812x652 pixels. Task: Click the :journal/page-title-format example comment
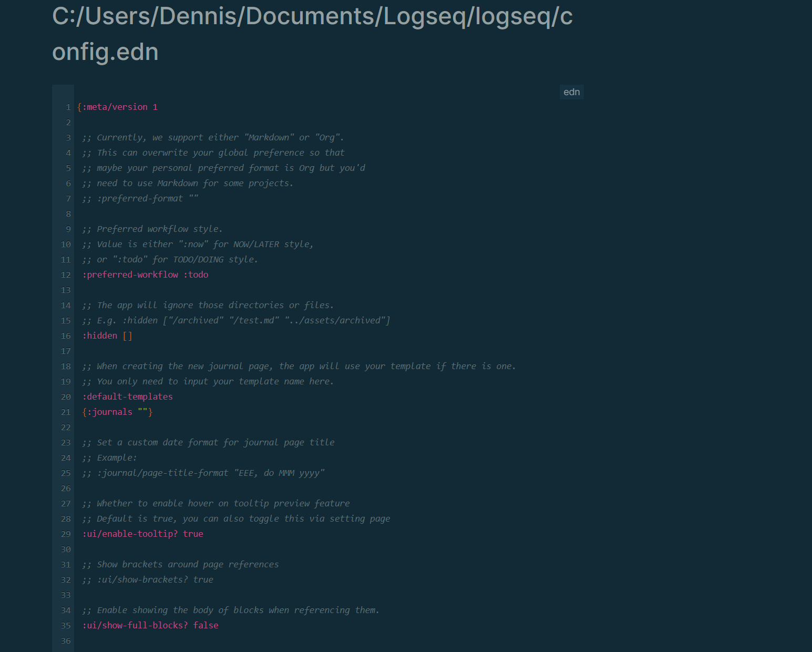click(203, 473)
